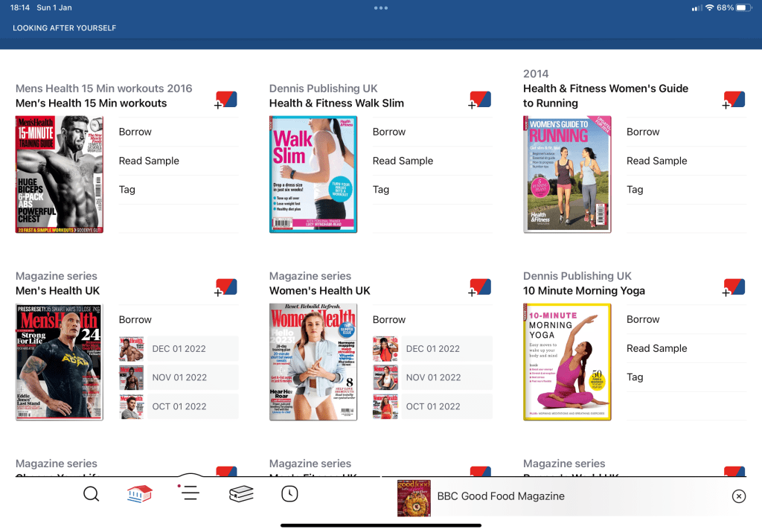Screen dimensions: 762x532
Task: Open BBC Good Food Magazine in the player bar
Action: point(500,496)
